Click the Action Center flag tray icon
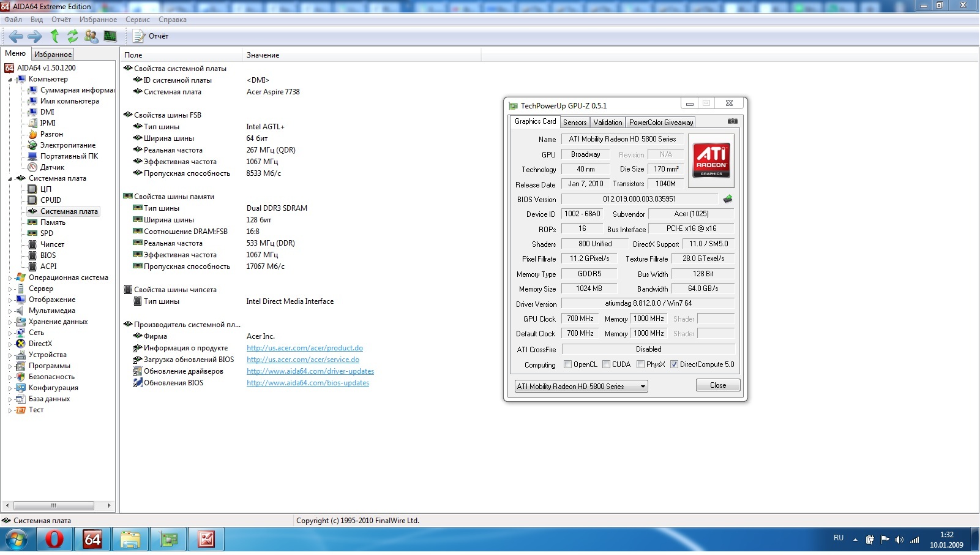The width and height of the screenshot is (980, 555). coord(885,540)
